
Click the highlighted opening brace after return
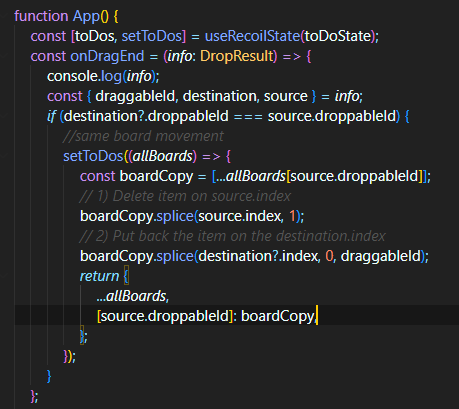point(126,276)
